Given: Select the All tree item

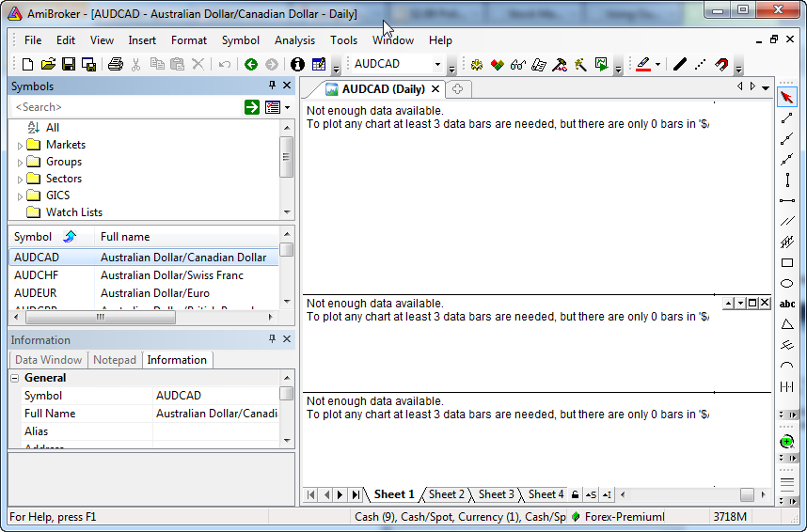Looking at the screenshot, I should (53, 128).
